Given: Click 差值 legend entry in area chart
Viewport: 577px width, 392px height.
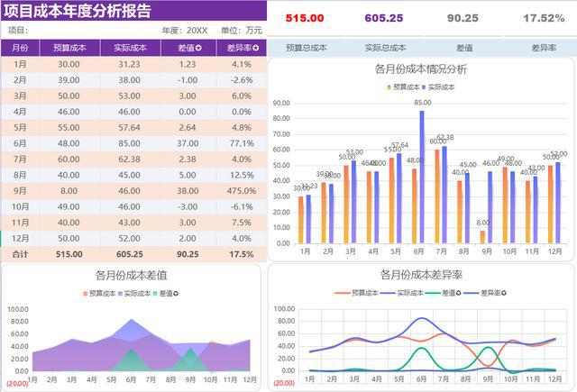Looking at the screenshot, I should click(x=165, y=295).
